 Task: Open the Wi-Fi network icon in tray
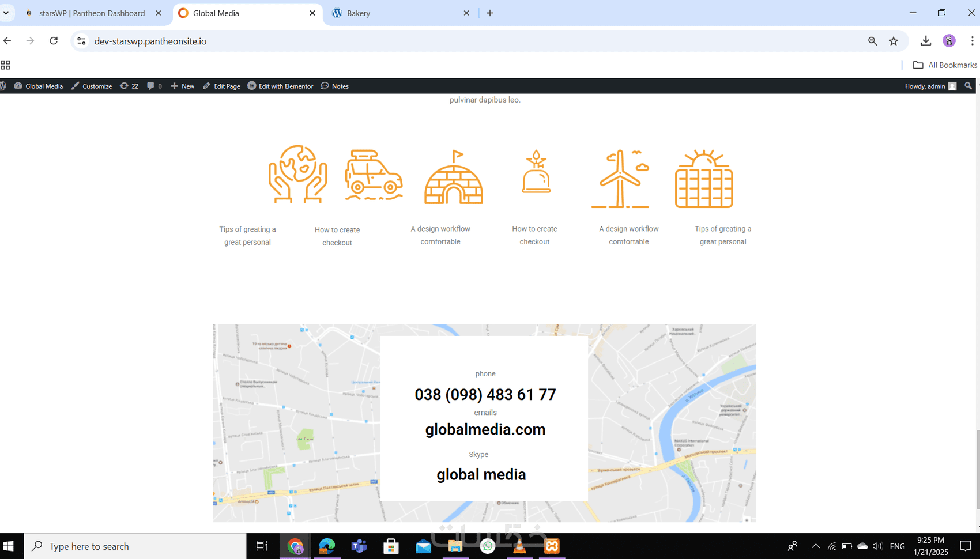(832, 546)
